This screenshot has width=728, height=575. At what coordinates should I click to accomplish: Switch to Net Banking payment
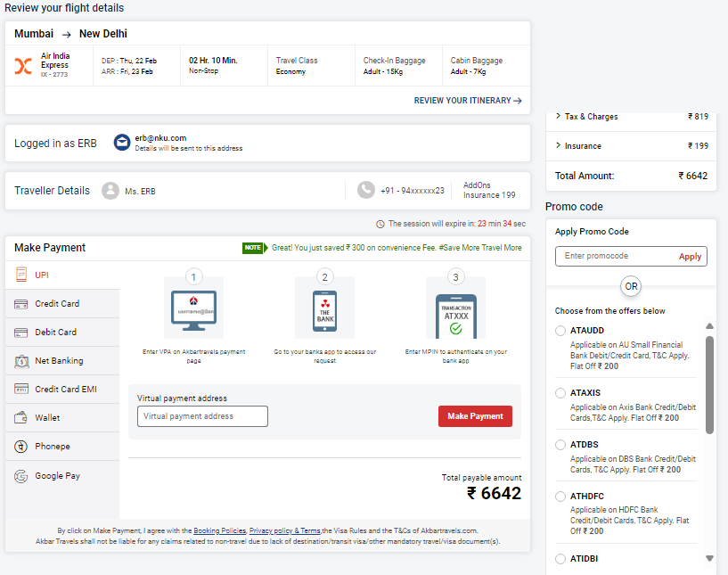click(62, 361)
